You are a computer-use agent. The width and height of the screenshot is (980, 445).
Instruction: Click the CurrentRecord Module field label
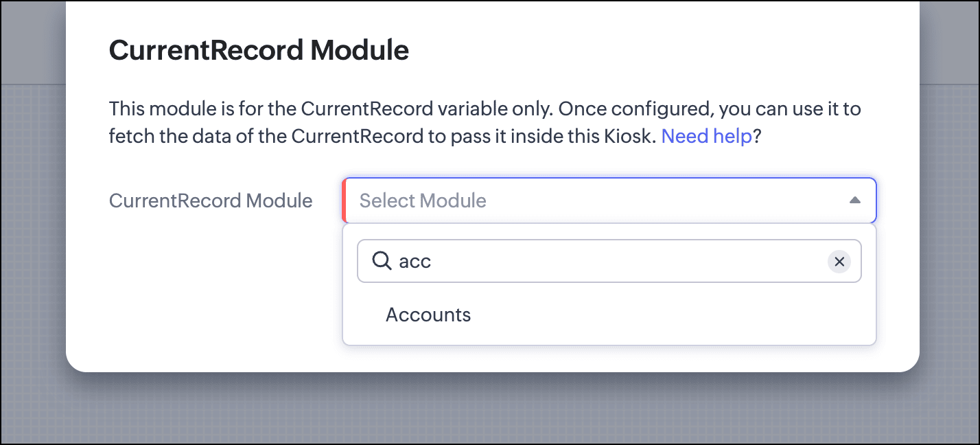coord(211,201)
